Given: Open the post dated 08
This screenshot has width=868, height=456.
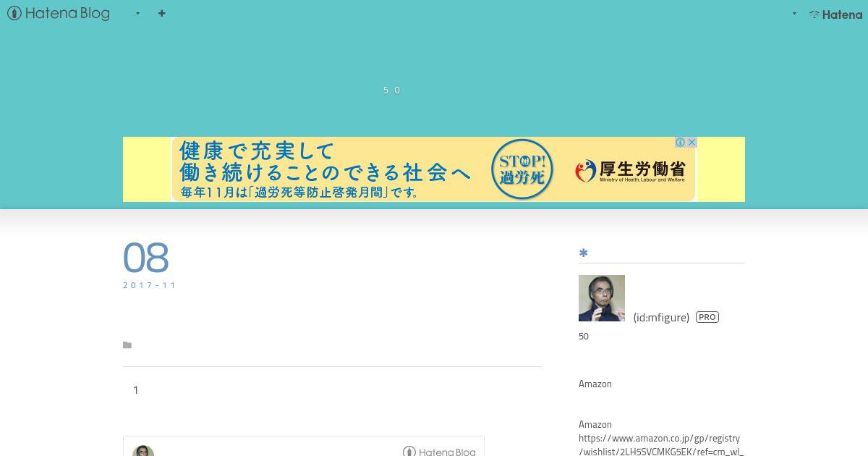Looking at the screenshot, I should tap(146, 258).
